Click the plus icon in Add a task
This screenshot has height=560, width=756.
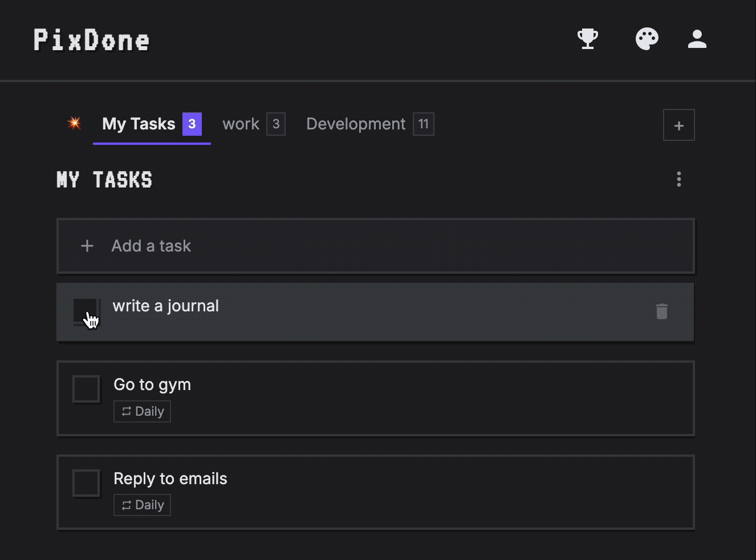87,246
